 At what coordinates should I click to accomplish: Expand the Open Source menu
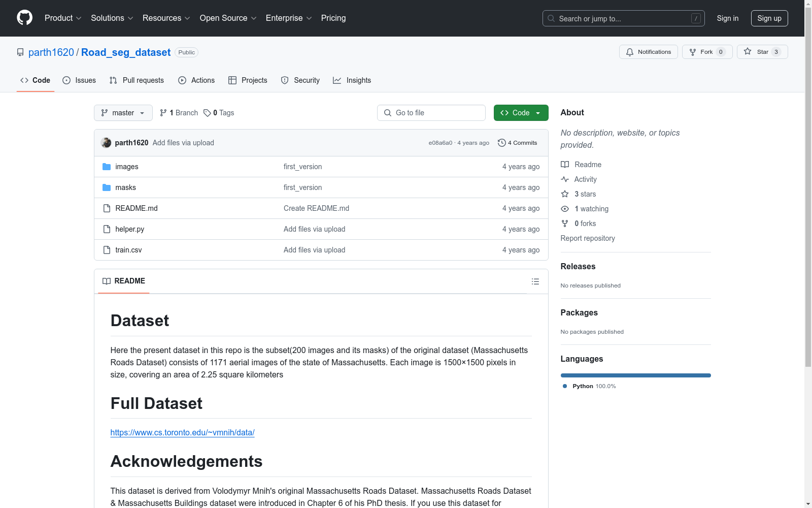[228, 18]
